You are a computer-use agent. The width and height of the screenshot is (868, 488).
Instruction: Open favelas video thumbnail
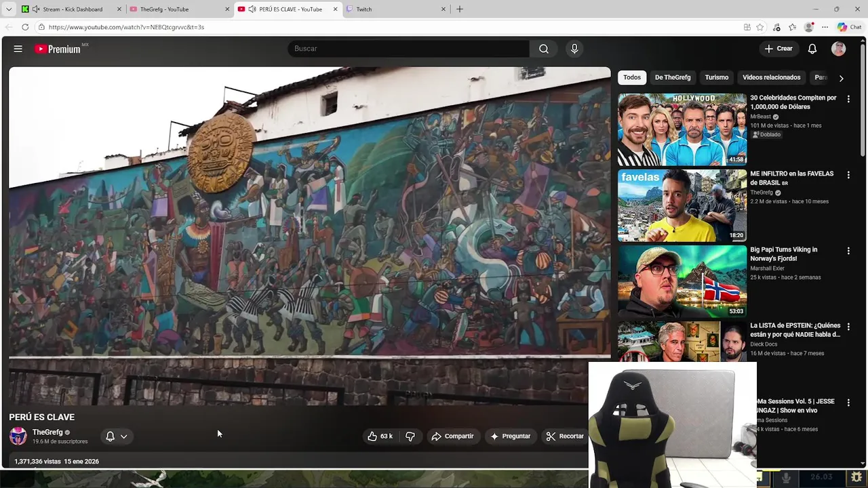682,205
